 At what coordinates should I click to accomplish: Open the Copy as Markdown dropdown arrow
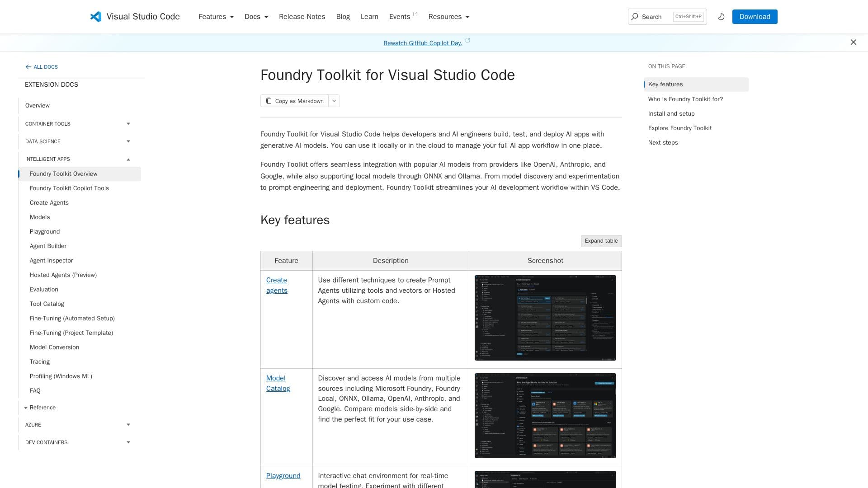334,101
